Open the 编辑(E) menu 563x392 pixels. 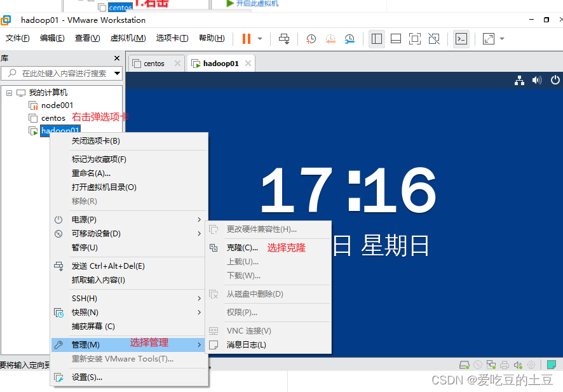pos(52,38)
